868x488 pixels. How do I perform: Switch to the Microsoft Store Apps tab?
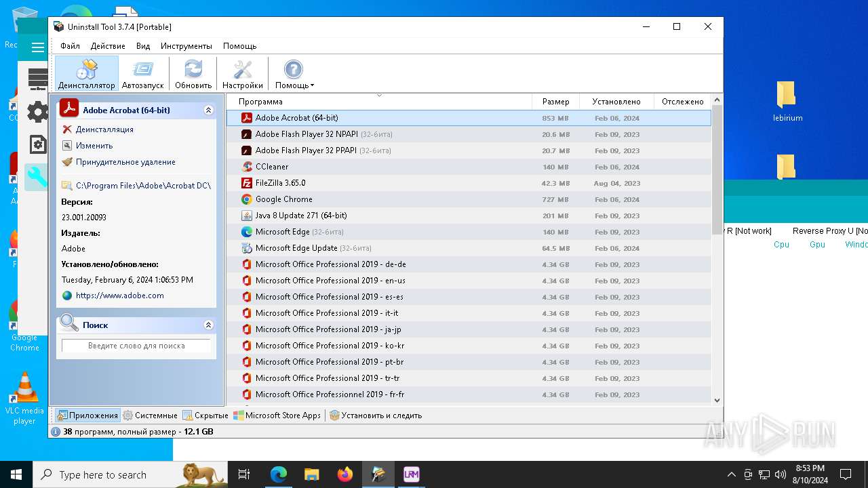point(277,415)
